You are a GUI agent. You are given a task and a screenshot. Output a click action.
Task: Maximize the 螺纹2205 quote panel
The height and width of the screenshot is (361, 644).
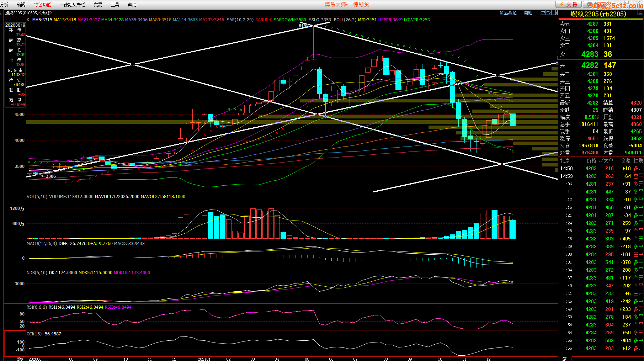tap(640, 12)
